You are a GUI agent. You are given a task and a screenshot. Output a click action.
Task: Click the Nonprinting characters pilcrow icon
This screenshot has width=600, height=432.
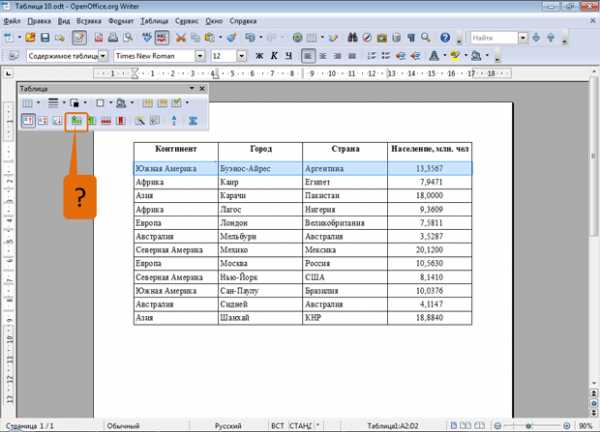click(411, 37)
